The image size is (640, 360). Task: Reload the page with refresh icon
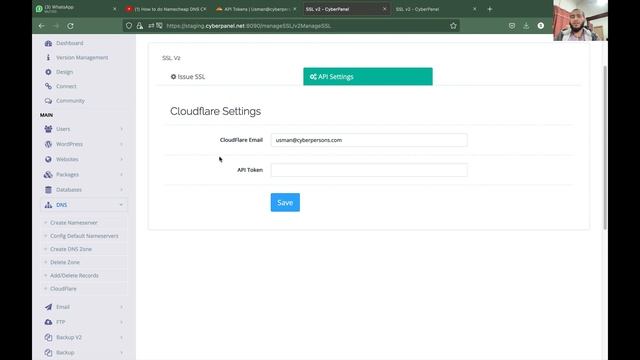point(70,26)
